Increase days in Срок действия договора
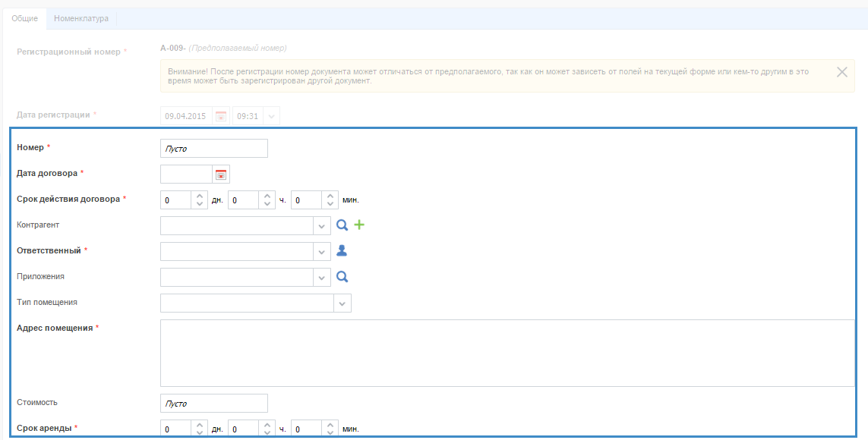This screenshot has width=868, height=440. pos(199,196)
